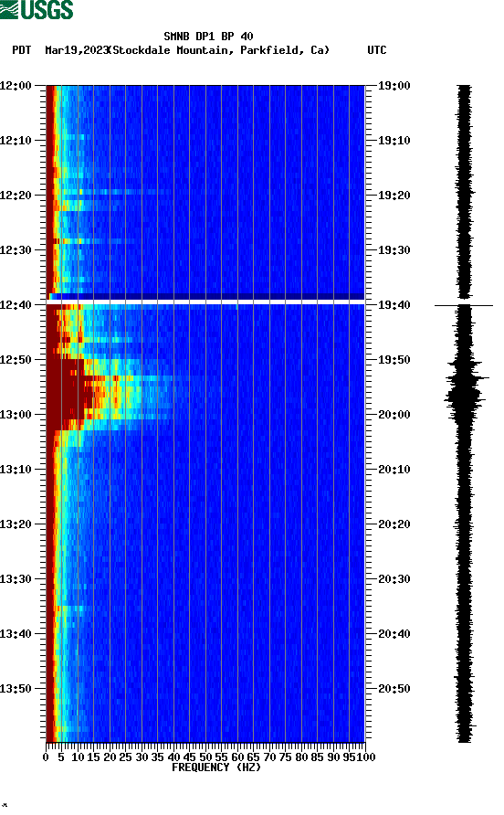Image resolution: width=504 pixels, height=815 pixels.
Task: Click the 19:10 UTC time label
Action: 394,141
